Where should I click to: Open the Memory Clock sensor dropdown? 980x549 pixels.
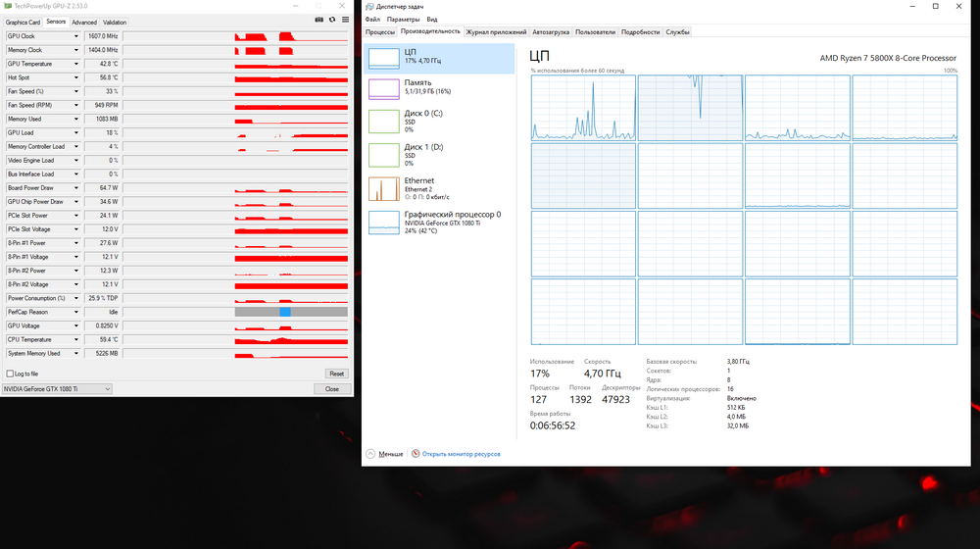tap(76, 50)
